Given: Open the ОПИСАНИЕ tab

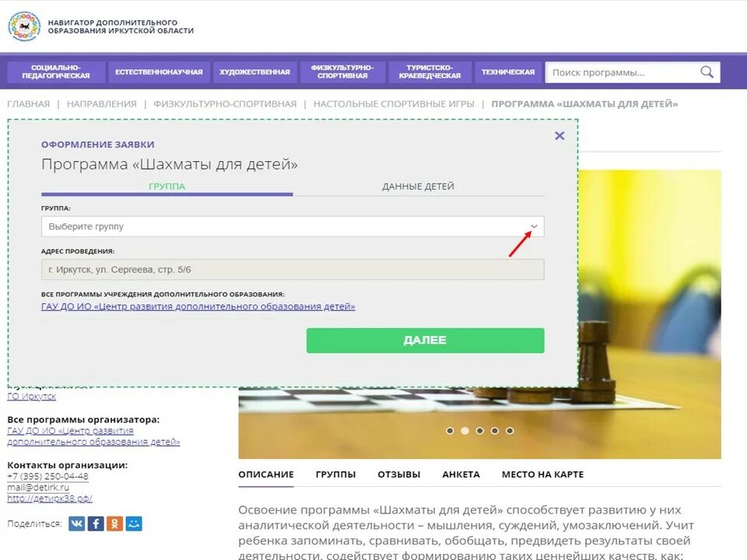Looking at the screenshot, I should click(x=266, y=474).
